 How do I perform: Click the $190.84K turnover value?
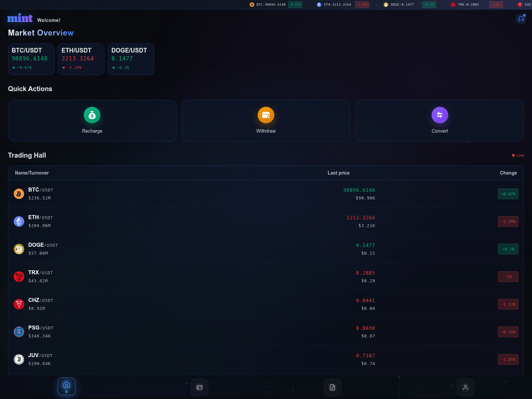pos(40,364)
